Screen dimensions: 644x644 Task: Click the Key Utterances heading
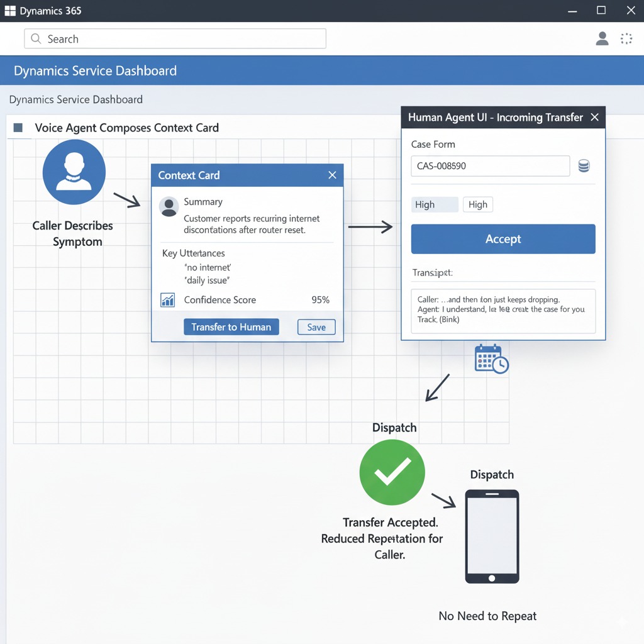coord(194,253)
